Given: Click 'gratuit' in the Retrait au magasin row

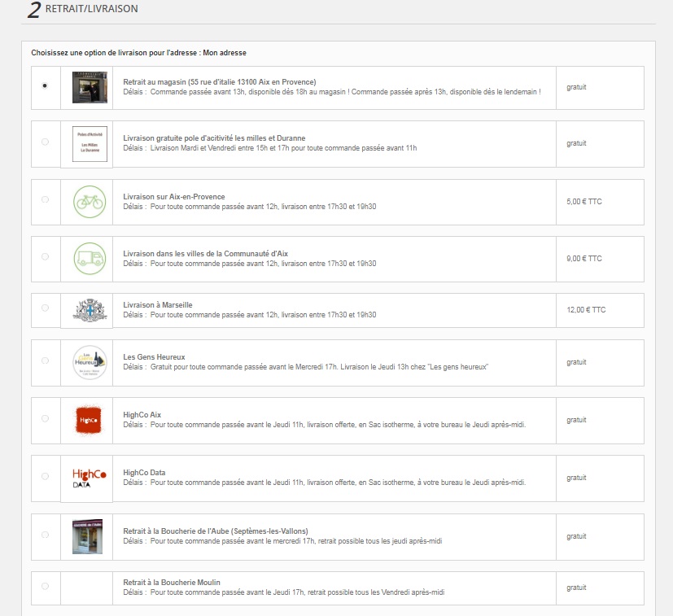Looking at the screenshot, I should pyautogui.click(x=576, y=87).
